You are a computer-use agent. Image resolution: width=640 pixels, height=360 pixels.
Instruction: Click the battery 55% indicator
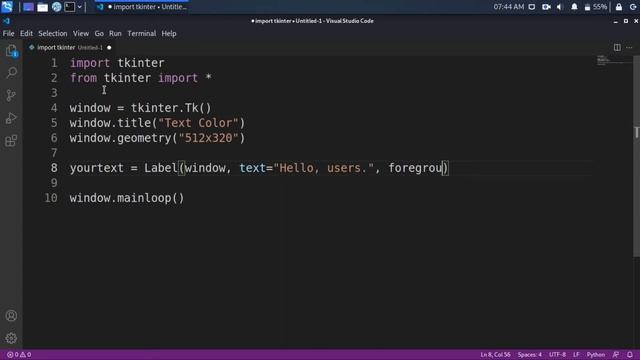pyautogui.click(x=596, y=7)
